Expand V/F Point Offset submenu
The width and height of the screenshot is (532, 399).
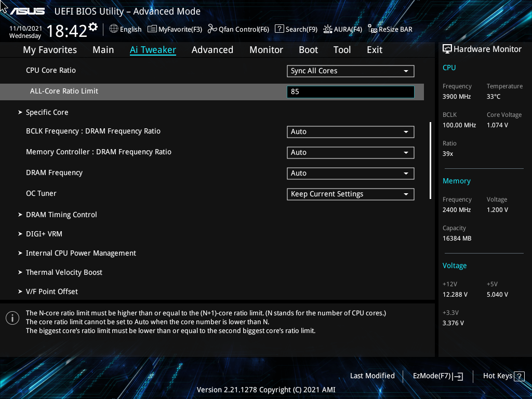(x=52, y=291)
